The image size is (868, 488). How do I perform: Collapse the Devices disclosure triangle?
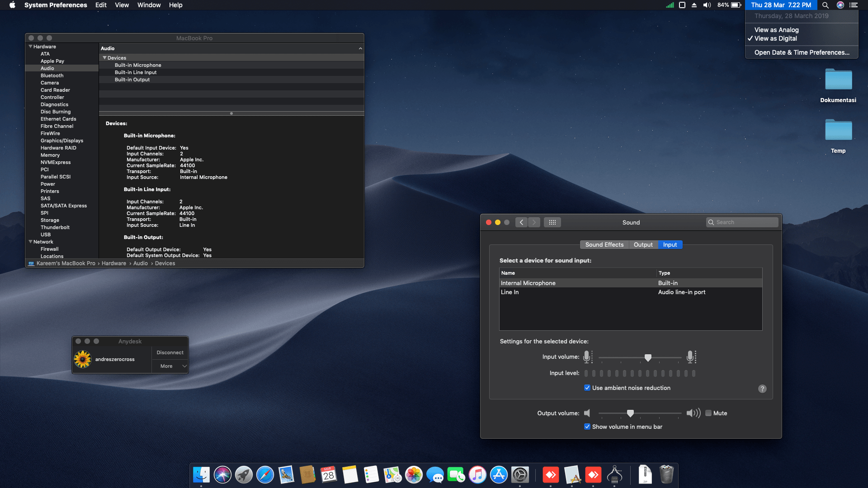point(104,58)
